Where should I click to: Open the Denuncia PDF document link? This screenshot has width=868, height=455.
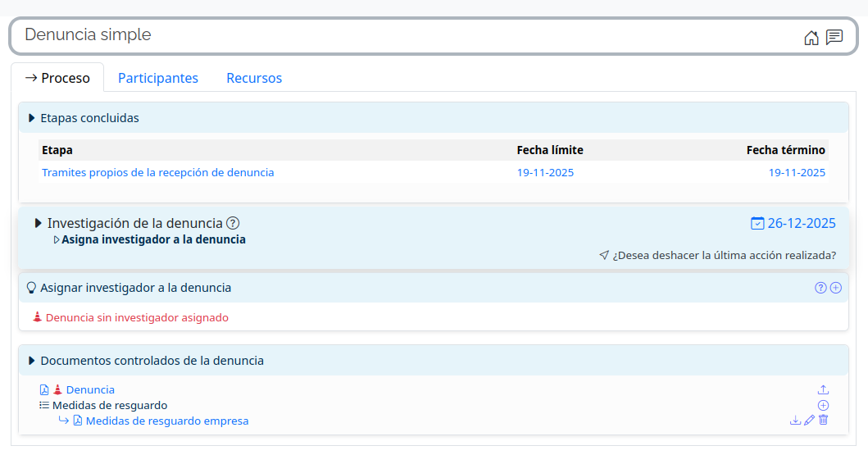[x=90, y=390]
